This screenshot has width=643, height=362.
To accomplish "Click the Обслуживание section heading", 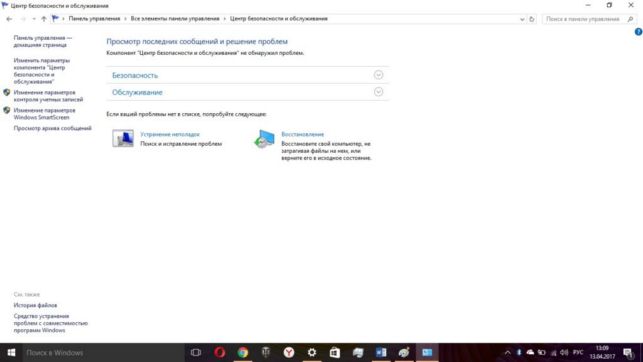I will pyautogui.click(x=137, y=92).
